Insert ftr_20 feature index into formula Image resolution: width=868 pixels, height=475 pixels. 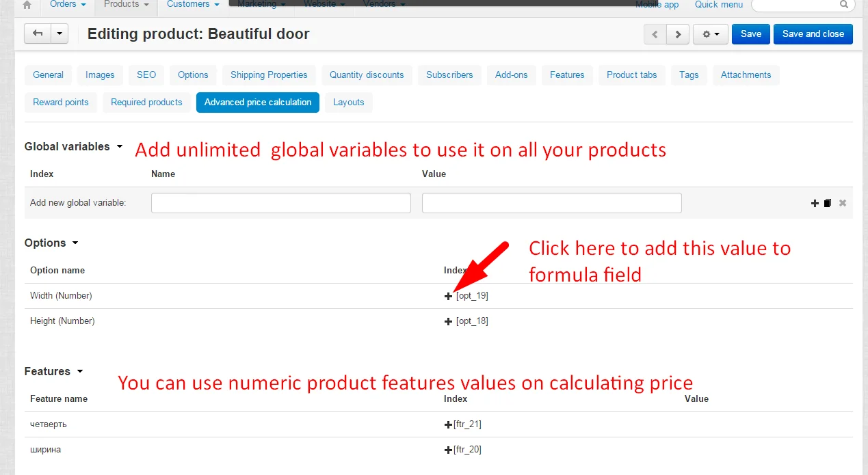click(x=449, y=450)
